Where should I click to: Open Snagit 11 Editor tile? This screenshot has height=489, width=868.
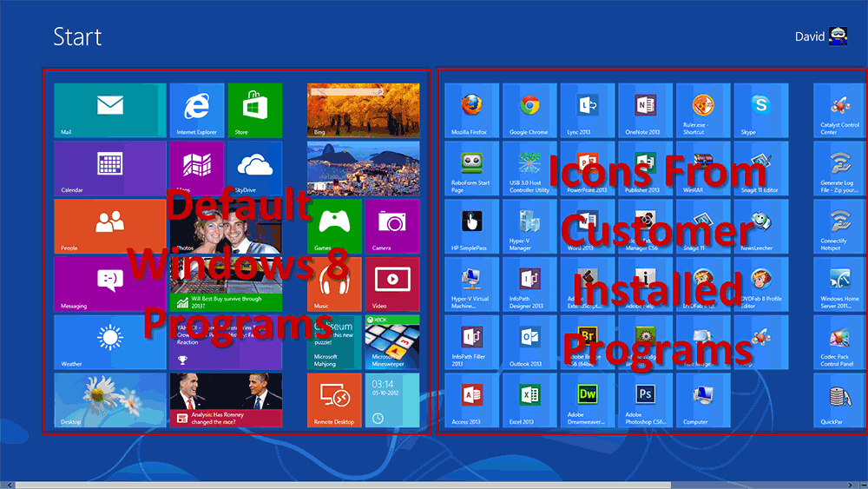(x=761, y=168)
